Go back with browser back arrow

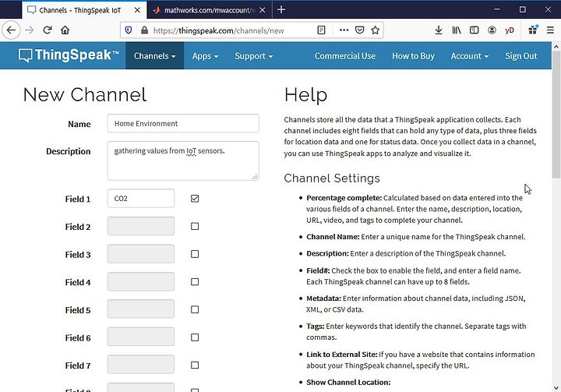tap(11, 30)
